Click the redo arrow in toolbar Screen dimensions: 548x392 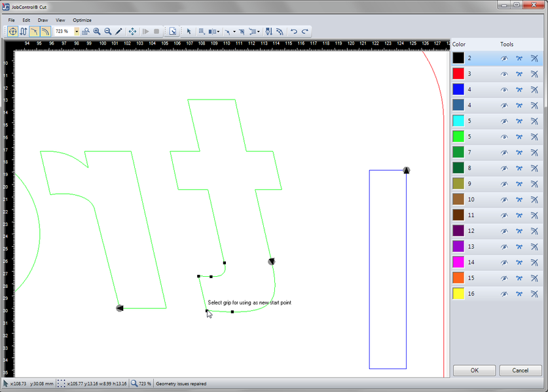pos(305,31)
